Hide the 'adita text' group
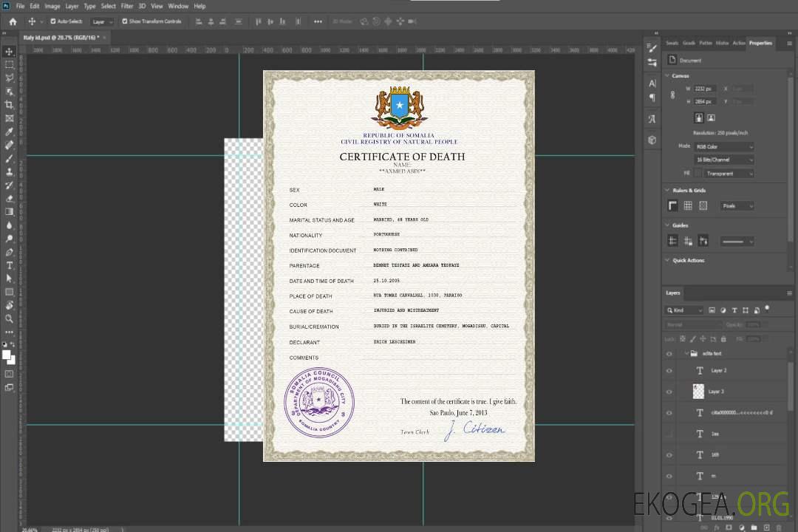Viewport: 798px width, 532px height. click(669, 354)
